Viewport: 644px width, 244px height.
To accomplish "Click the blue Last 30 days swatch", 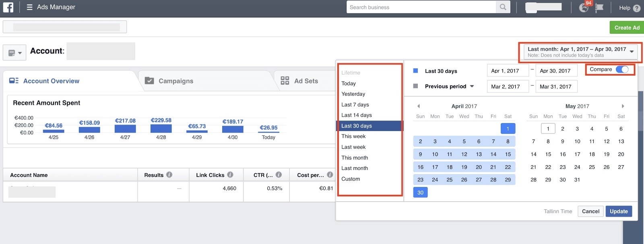I will 416,71.
